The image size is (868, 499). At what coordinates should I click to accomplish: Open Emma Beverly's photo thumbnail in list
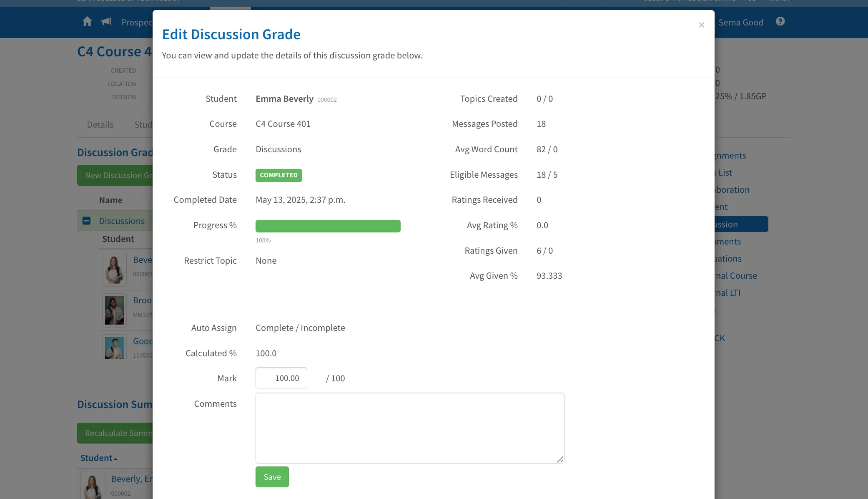tap(114, 270)
